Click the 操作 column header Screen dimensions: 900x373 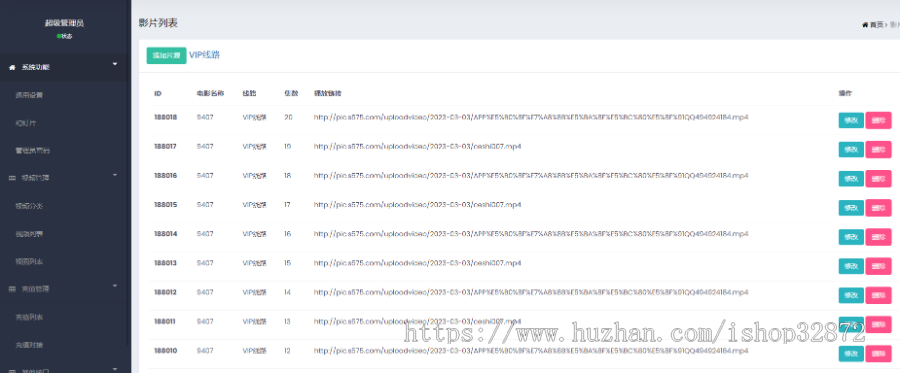845,93
